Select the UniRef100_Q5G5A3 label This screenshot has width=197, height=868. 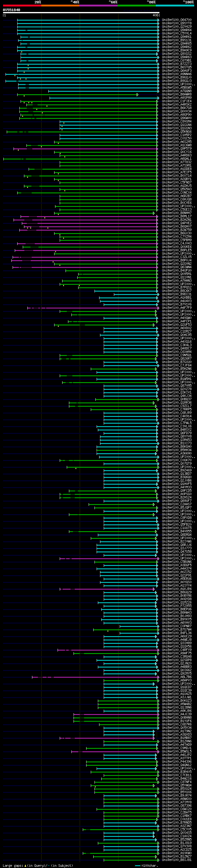[x=176, y=189]
